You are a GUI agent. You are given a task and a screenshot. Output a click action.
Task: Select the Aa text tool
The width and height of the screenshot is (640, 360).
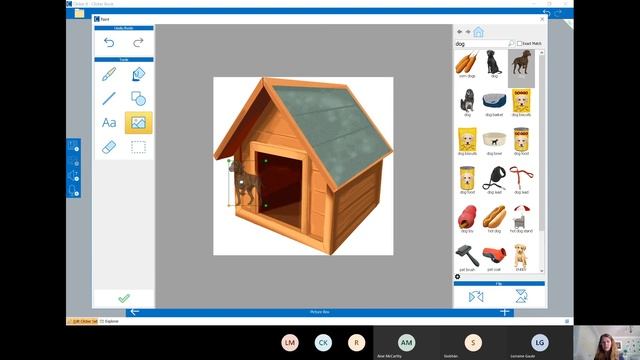(109, 122)
